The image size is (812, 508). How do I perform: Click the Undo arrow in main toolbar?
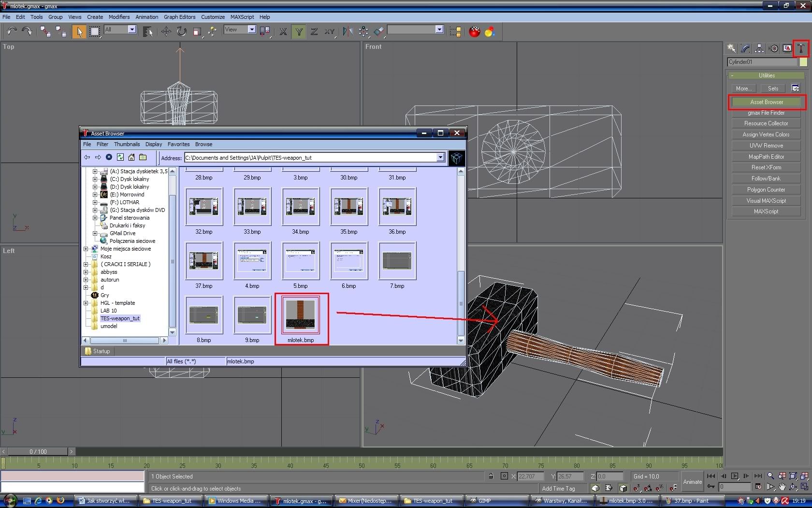12,31
